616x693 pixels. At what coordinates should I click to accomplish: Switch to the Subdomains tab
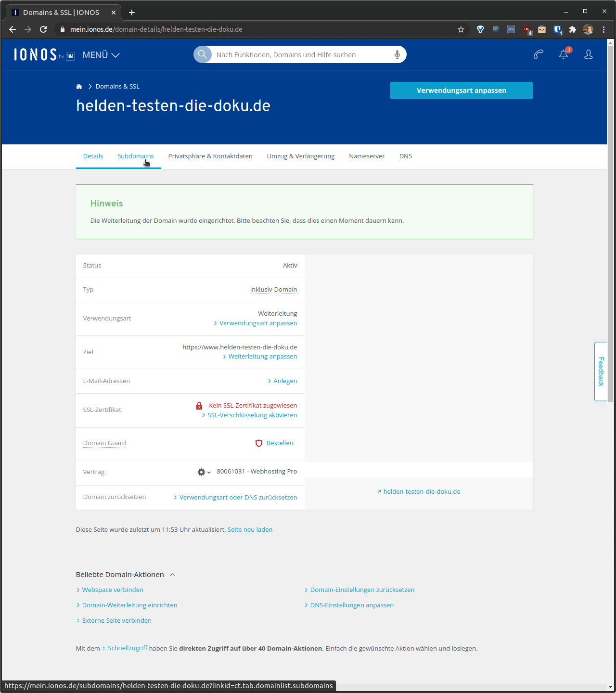pos(136,156)
